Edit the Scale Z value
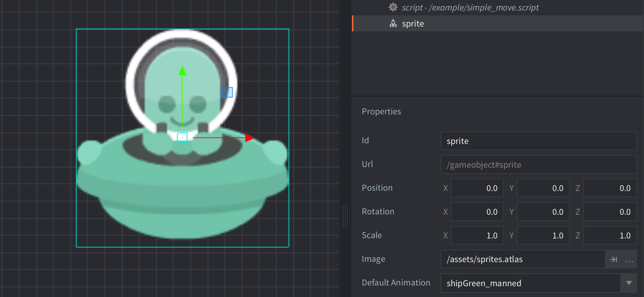Viewport: 644px width, 297px height. click(610, 236)
